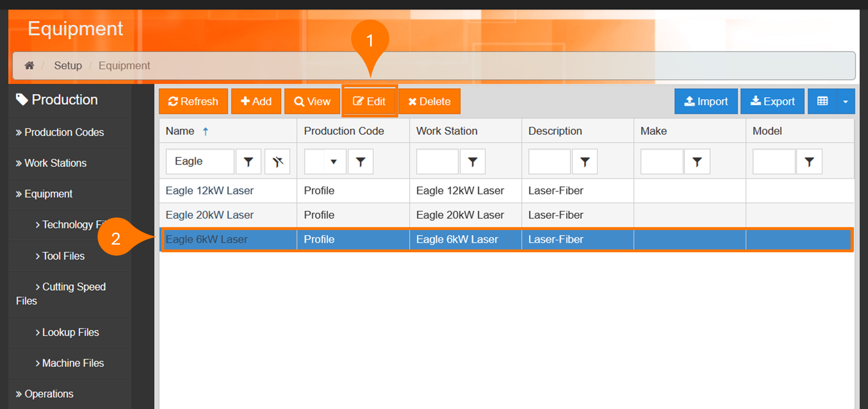Click the home icon in breadcrumb
This screenshot has height=409, width=868.
point(29,66)
